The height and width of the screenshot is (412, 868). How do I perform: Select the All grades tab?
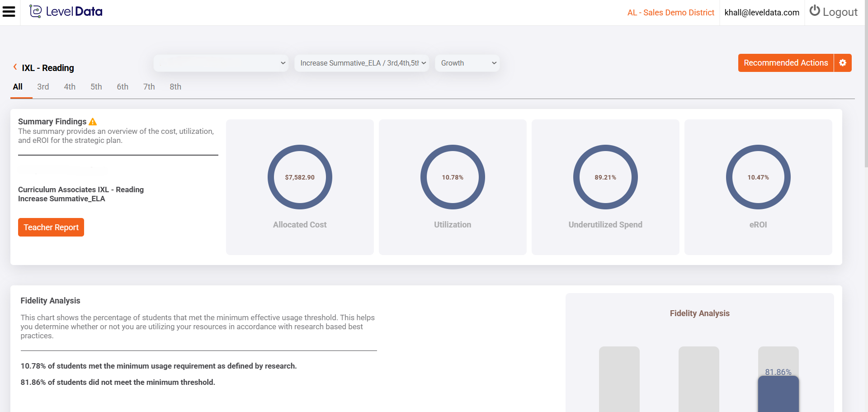click(x=18, y=87)
